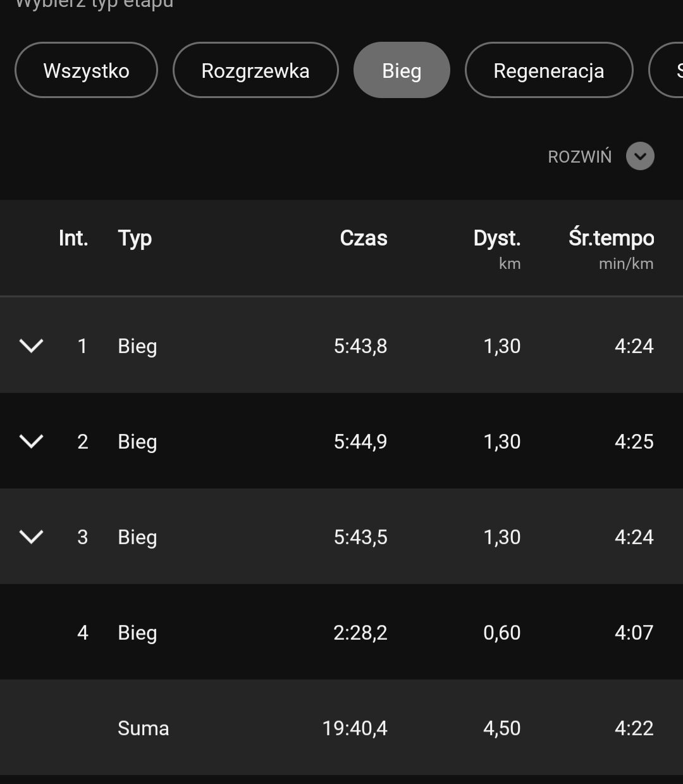Click the Czas column header
The image size is (683, 784).
(x=364, y=239)
